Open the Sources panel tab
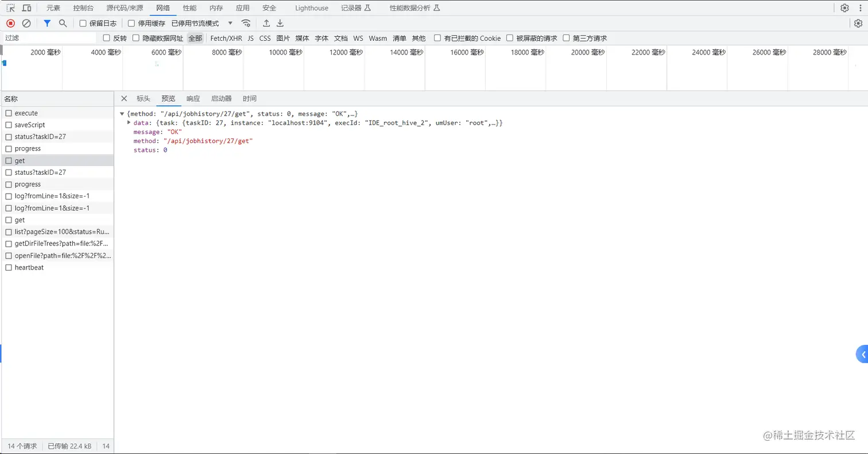Image resolution: width=868 pixels, height=454 pixels. 125,8
